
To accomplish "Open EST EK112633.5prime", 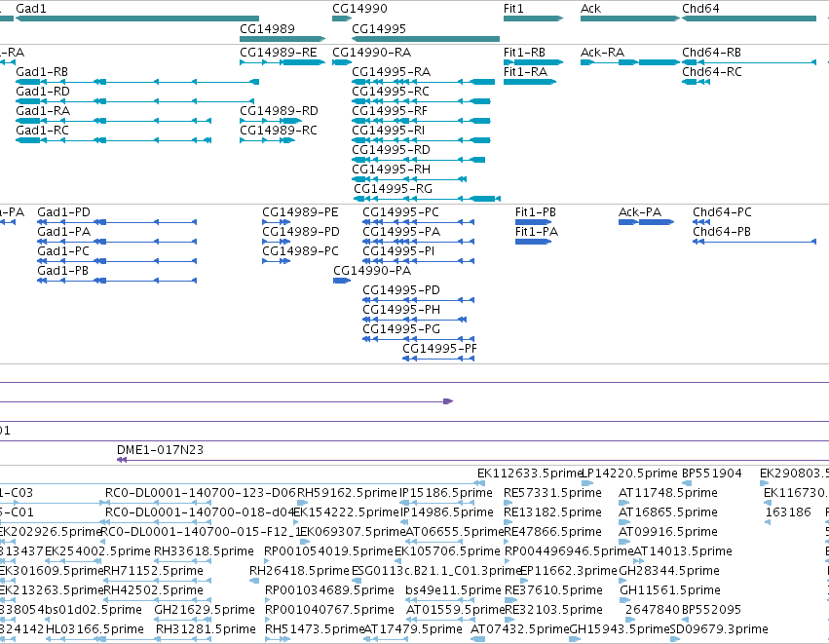I will (x=529, y=474).
